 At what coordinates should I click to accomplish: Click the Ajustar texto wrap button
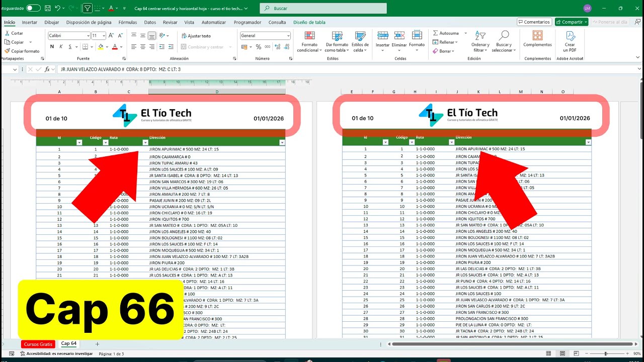(x=196, y=36)
